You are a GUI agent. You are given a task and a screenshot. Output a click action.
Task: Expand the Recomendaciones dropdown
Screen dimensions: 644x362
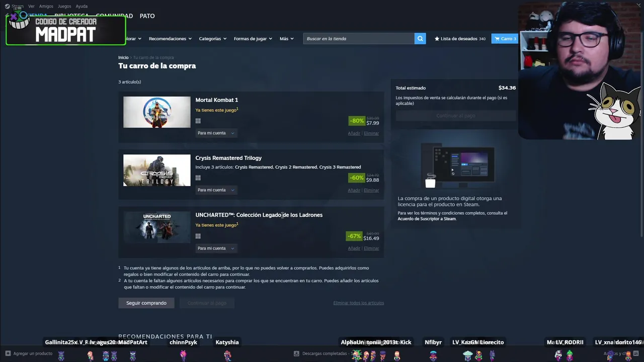point(170,39)
